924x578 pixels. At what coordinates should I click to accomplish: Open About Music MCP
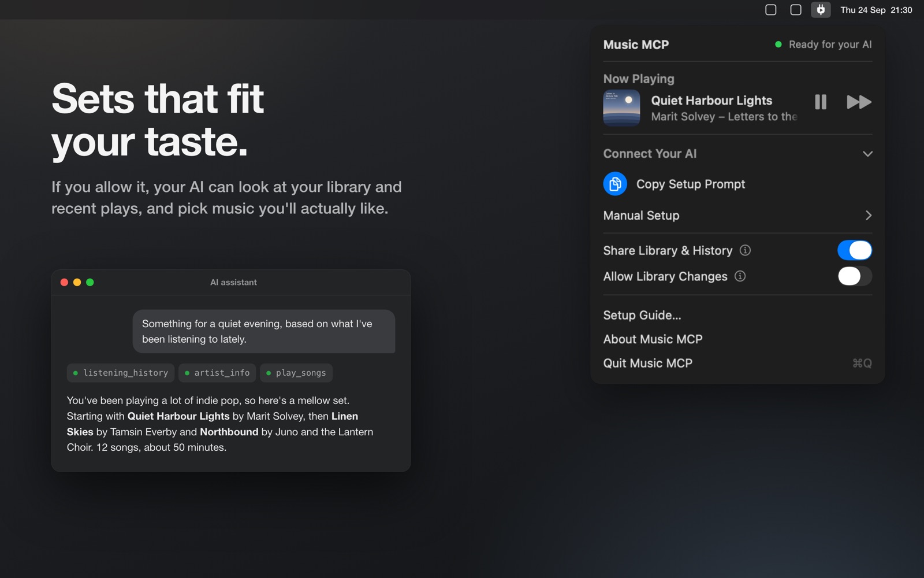pos(653,339)
